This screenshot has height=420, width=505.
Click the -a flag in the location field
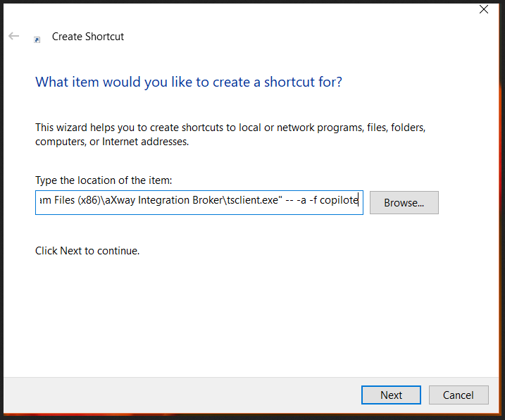coord(302,202)
